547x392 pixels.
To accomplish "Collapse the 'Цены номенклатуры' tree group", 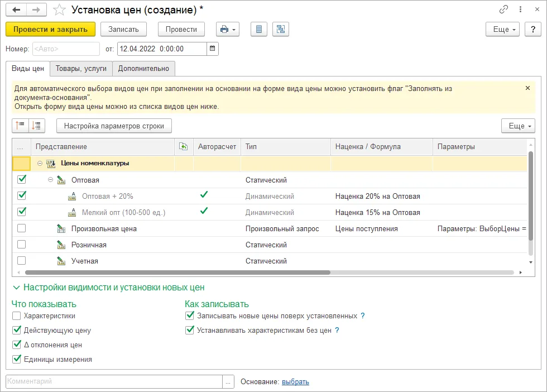I will tap(40, 164).
